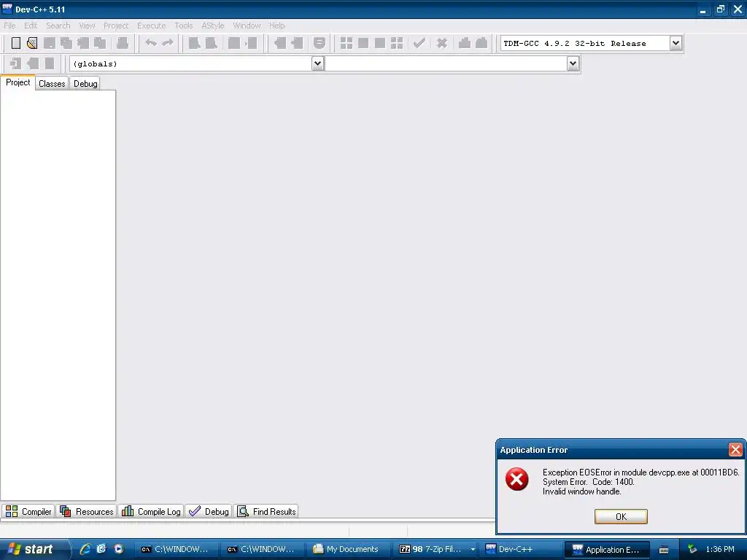Open the 7-Zip File taskbar group

click(437, 550)
